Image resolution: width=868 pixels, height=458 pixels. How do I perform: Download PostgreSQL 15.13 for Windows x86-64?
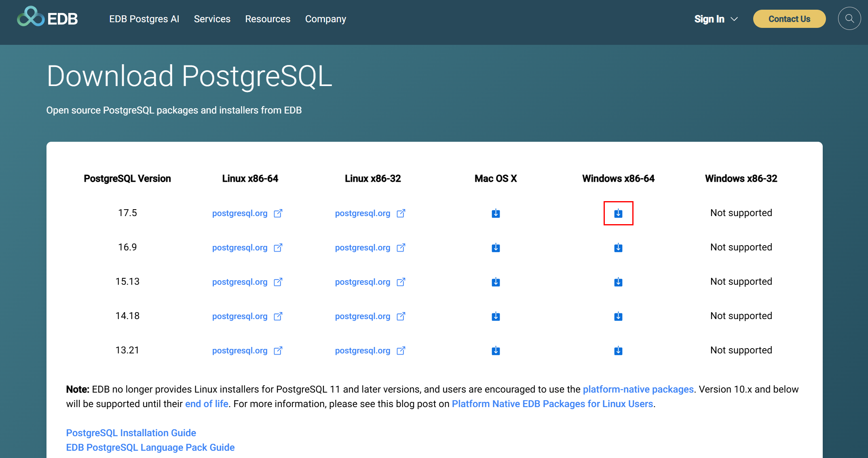pyautogui.click(x=618, y=282)
